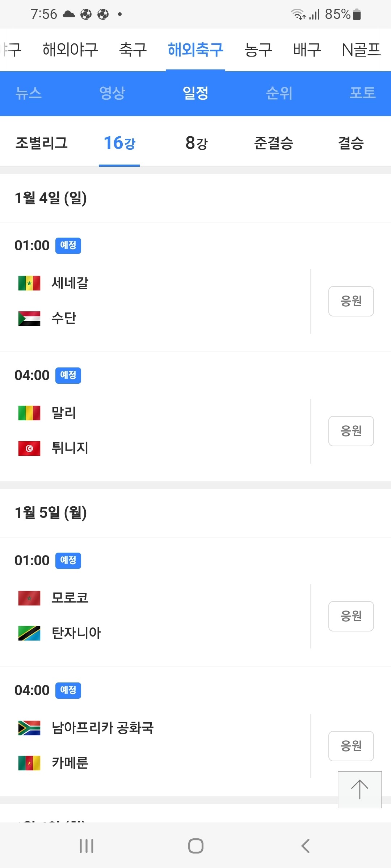
Task: Switch to the 농구 sports category
Action: click(x=258, y=50)
